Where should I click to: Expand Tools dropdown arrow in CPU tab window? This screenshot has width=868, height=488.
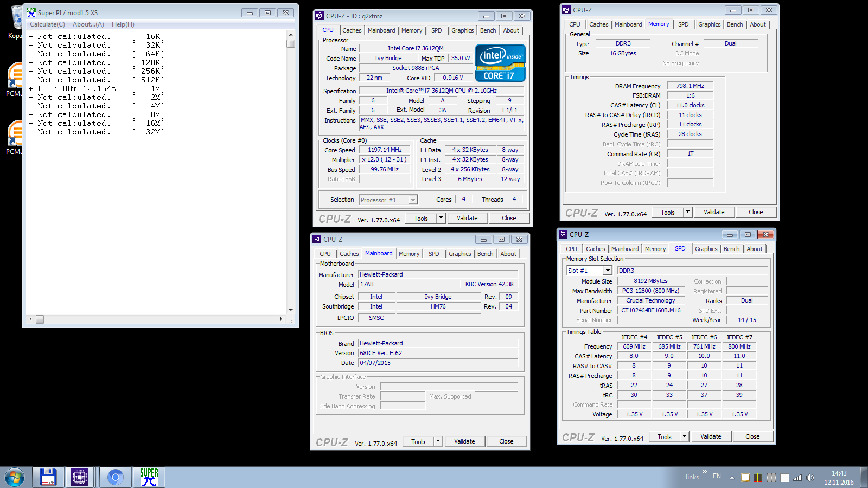click(x=441, y=218)
